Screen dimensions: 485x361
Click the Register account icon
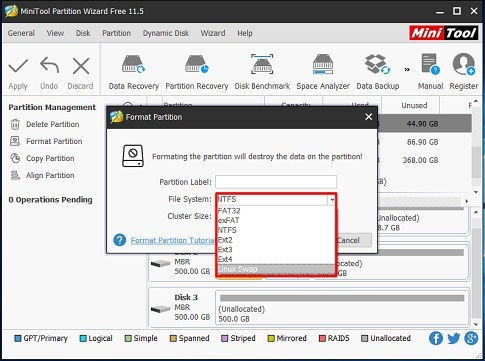463,64
